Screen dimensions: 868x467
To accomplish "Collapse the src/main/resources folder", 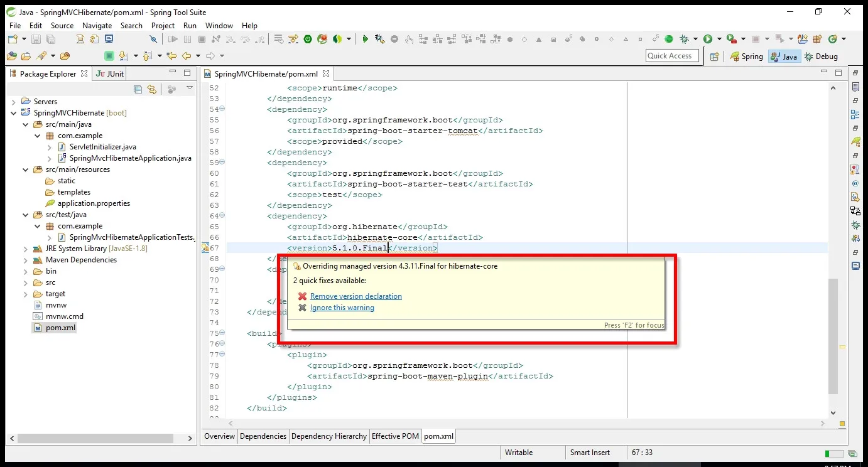I will click(25, 169).
